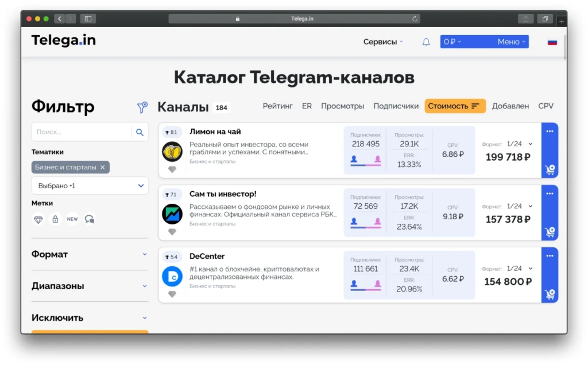Open the Сам ты инвестор! channel title
Image resolution: width=588 pixels, height=365 pixels.
point(223,194)
